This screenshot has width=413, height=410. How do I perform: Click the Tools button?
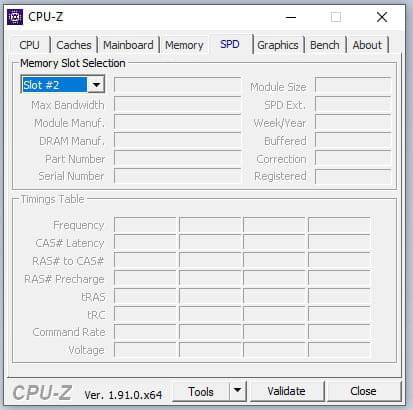pyautogui.click(x=201, y=391)
